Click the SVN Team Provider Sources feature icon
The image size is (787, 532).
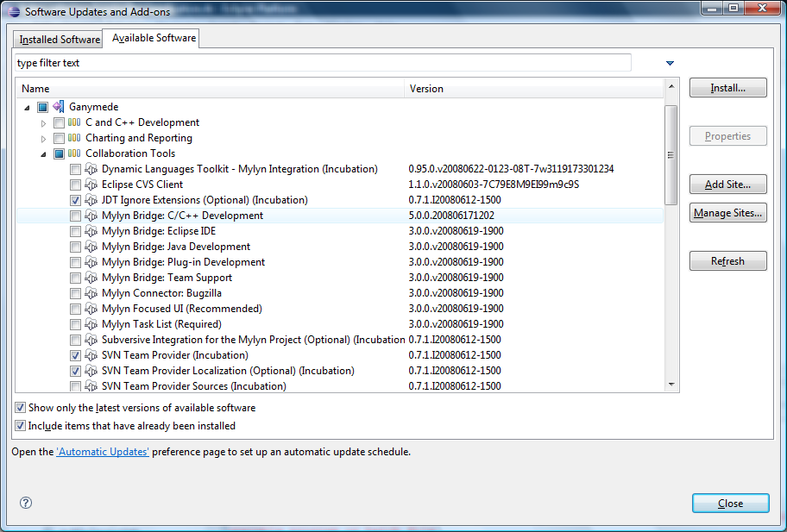point(91,386)
